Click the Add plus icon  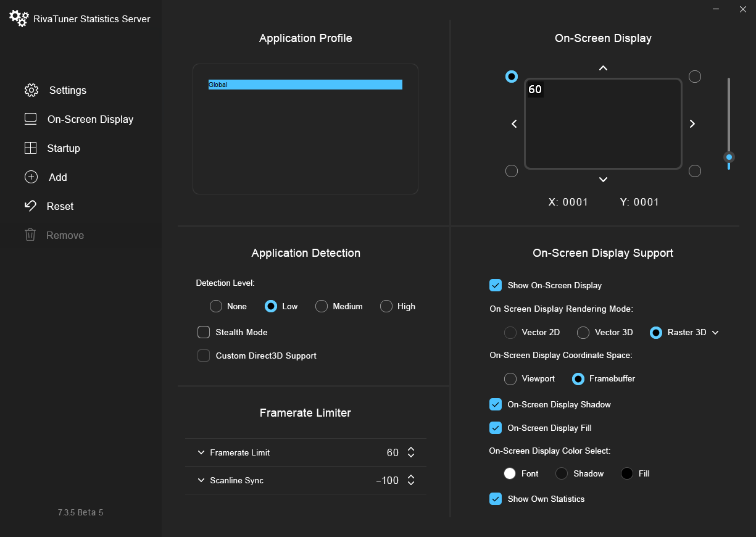coord(31,177)
